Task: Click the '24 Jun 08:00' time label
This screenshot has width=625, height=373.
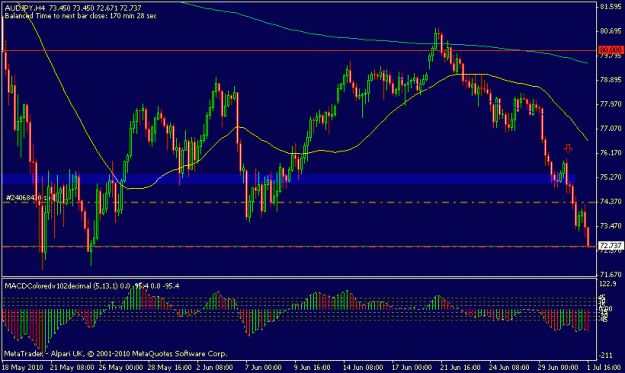Action: (509, 367)
